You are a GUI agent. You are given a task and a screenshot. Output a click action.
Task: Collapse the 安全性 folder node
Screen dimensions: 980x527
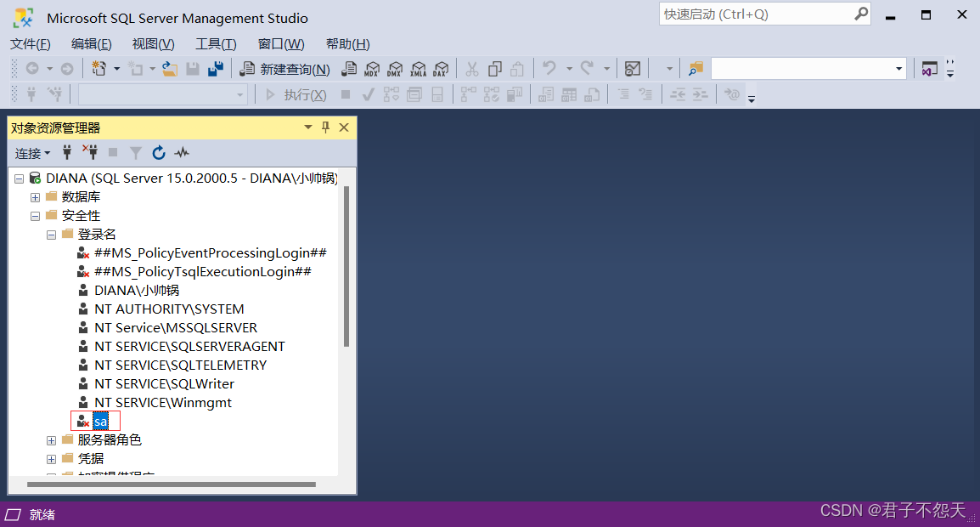point(35,216)
